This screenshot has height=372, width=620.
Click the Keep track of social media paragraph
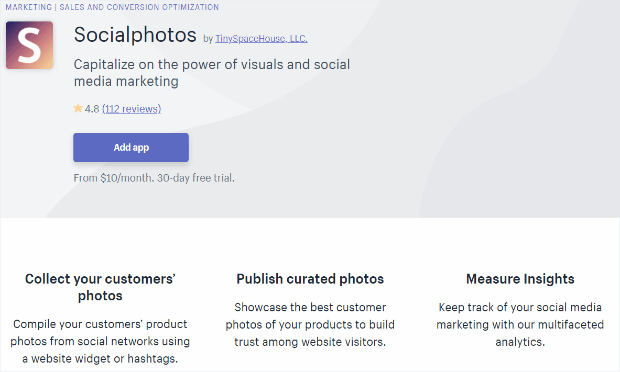click(520, 325)
